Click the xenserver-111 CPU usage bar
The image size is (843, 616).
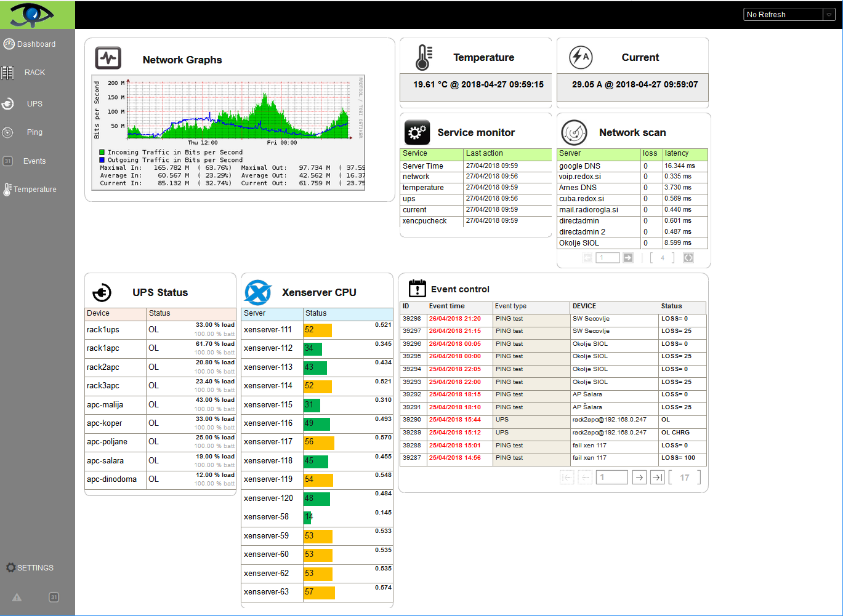318,330
